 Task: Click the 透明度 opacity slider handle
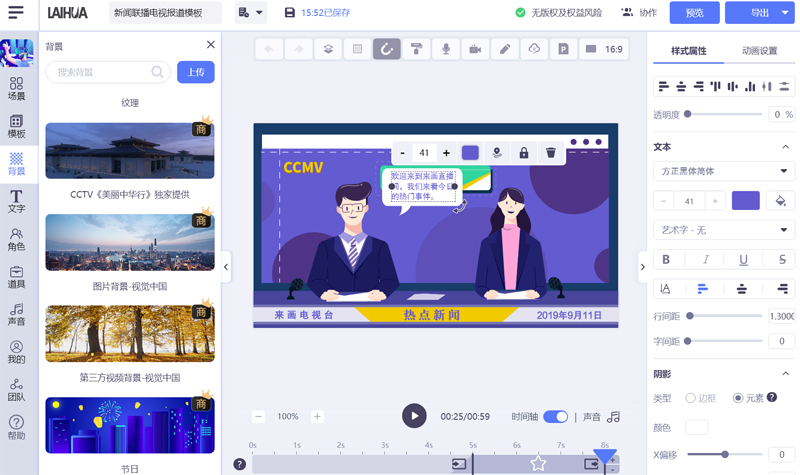[x=688, y=114]
